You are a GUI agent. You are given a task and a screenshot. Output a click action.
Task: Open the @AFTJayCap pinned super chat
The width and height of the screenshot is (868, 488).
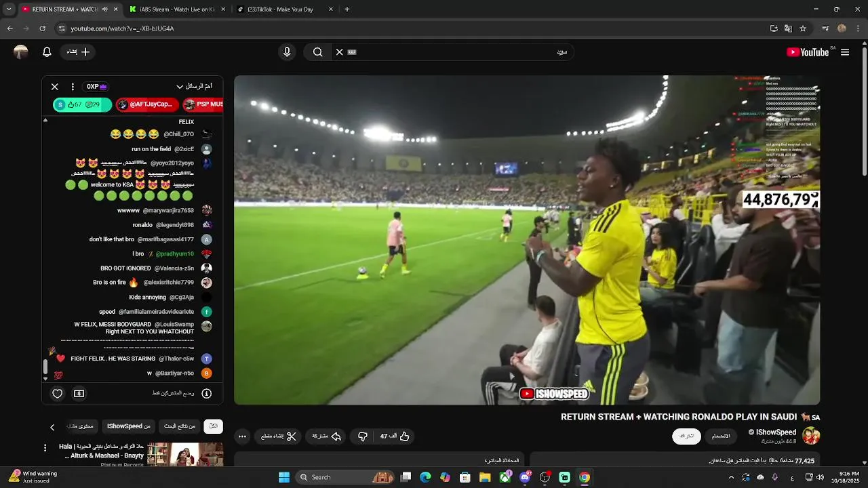point(147,104)
